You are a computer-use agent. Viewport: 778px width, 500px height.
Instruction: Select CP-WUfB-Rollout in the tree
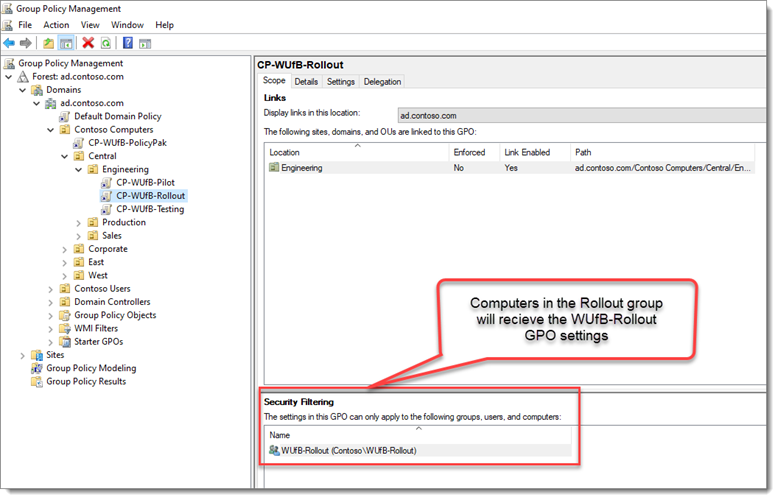coord(150,196)
